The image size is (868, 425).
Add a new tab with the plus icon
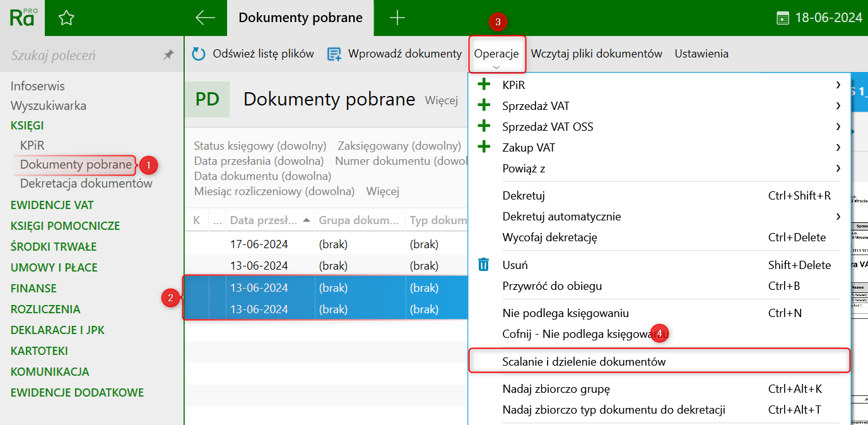pos(397,18)
